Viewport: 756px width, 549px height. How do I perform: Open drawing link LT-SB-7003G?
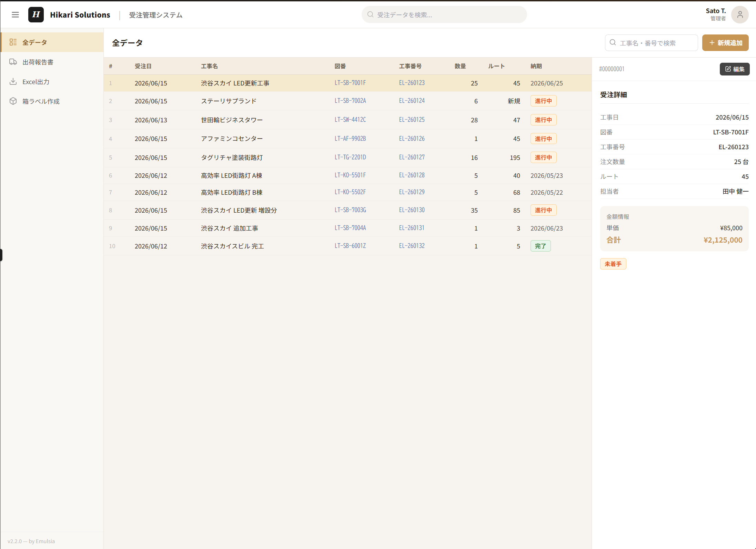pyautogui.click(x=350, y=210)
